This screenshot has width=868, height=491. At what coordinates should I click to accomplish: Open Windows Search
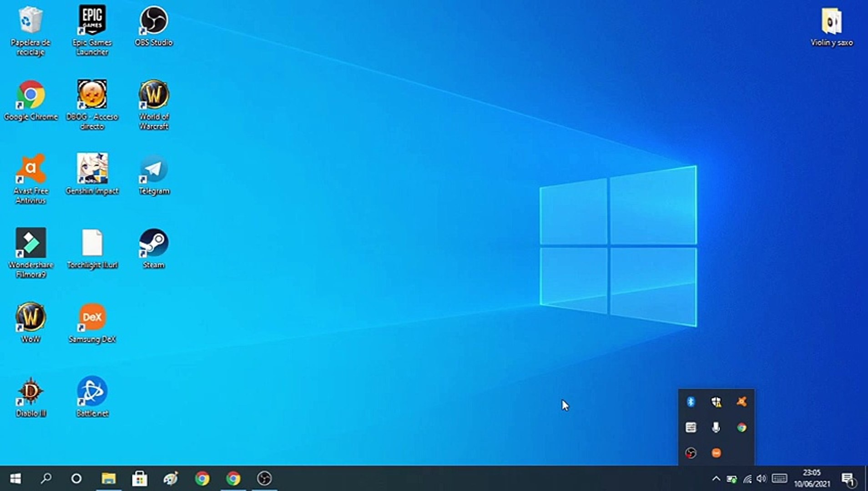click(45, 478)
